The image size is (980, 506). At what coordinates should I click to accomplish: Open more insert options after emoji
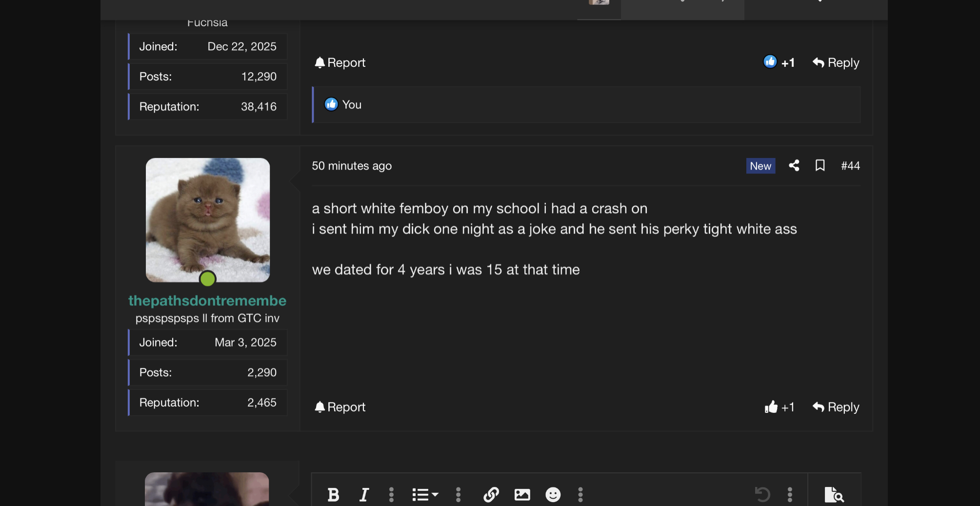point(580,495)
